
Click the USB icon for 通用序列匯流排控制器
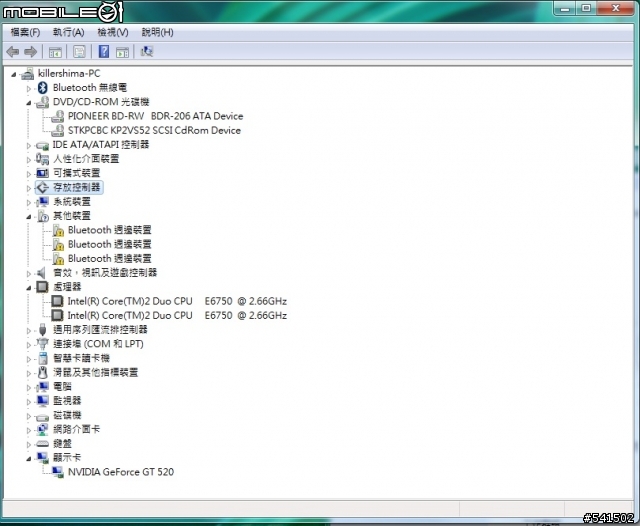coord(42,330)
